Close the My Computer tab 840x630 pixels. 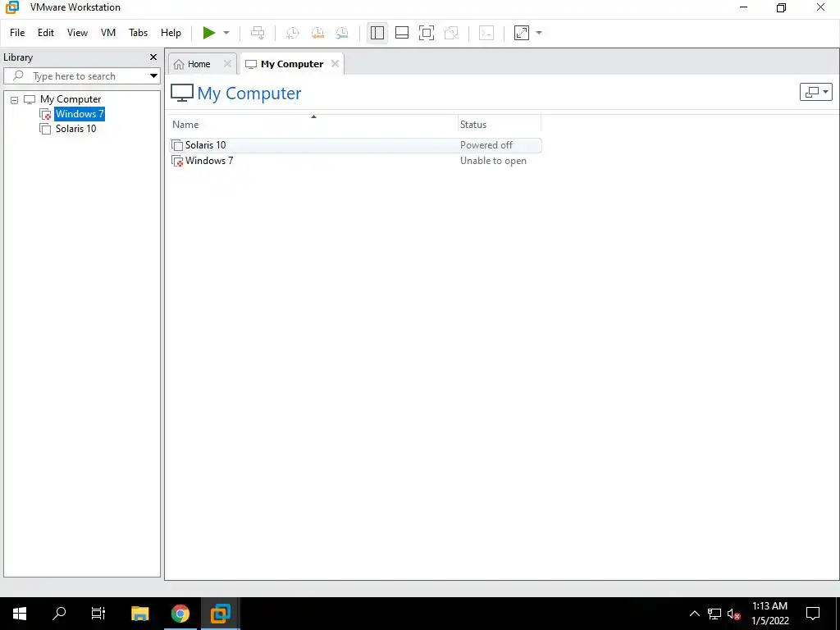[x=335, y=64]
